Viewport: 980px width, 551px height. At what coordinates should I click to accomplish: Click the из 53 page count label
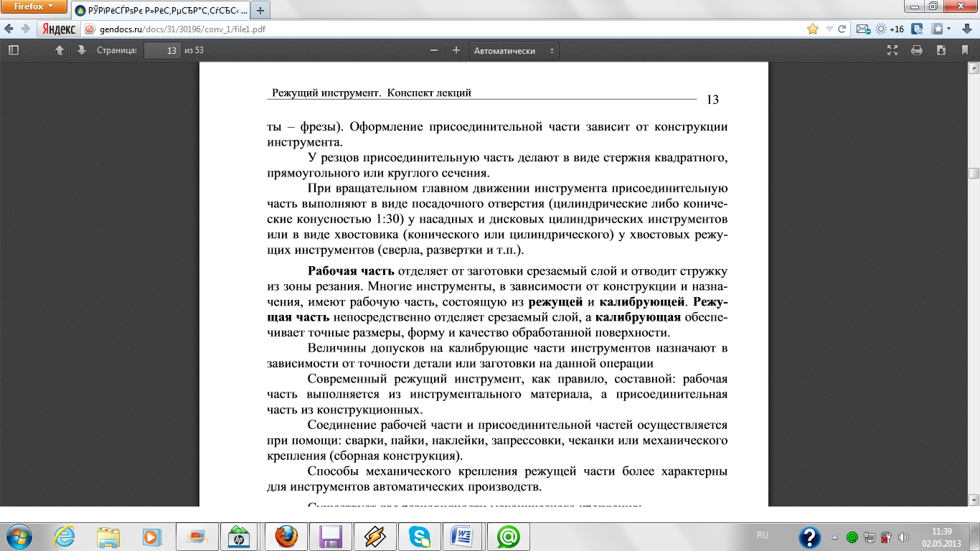point(194,50)
